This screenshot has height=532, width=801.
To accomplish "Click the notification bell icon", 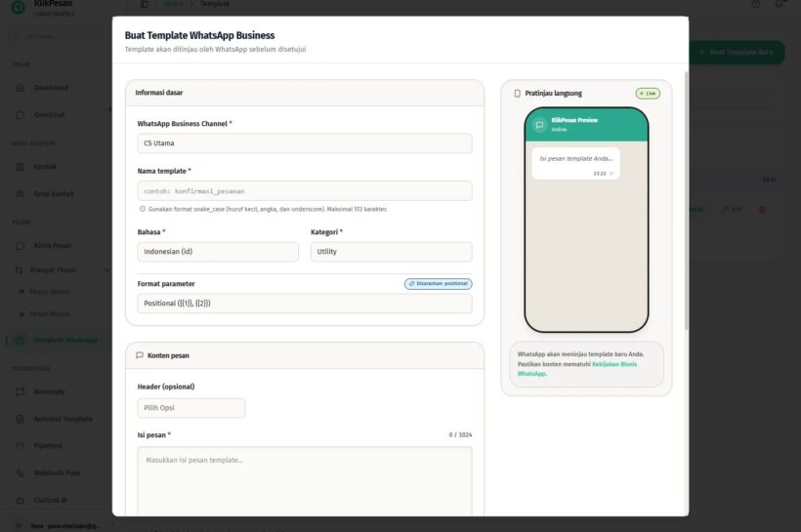I will coord(779,5).
